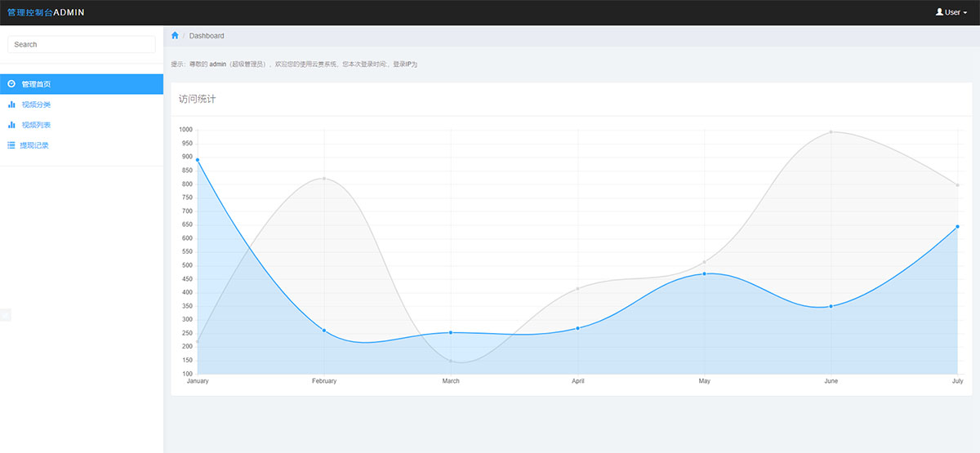The image size is (980, 453).
Task: Click the bar chart icon beside 视频列表
Action: (x=11, y=125)
